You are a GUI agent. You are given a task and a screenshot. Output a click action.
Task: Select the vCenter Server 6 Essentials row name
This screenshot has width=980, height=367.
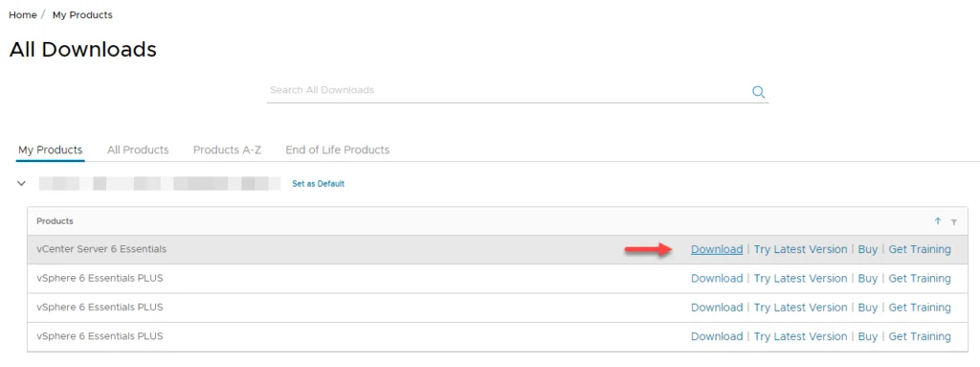tap(101, 248)
